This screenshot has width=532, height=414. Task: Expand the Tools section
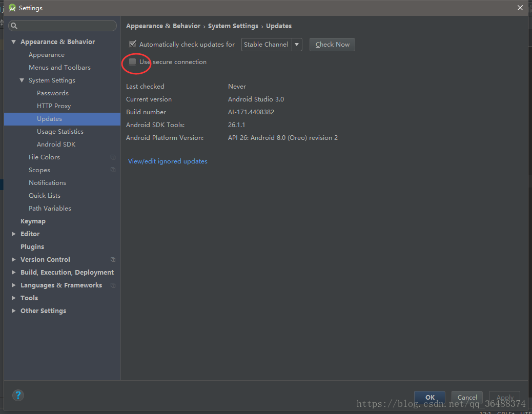coord(13,298)
